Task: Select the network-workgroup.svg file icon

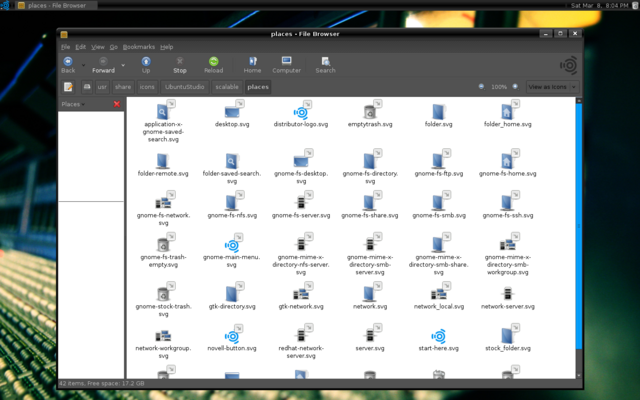Action: point(163,336)
